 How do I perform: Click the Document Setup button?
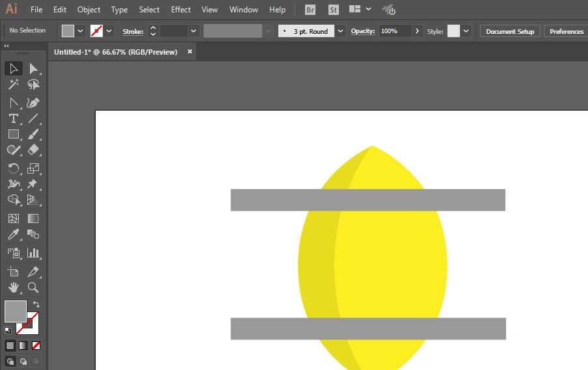pyautogui.click(x=510, y=31)
